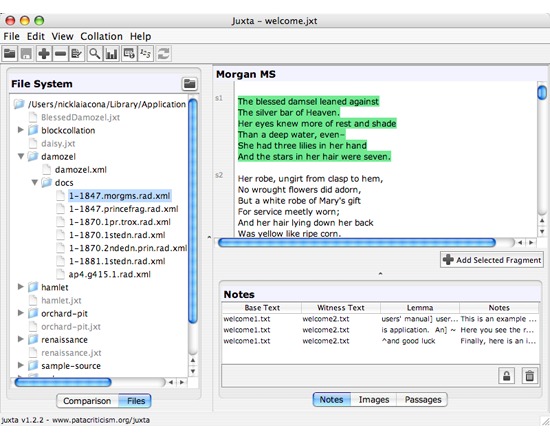Screen dimensions: 550x440
Task: Open the View menu
Action: pyautogui.click(x=62, y=36)
